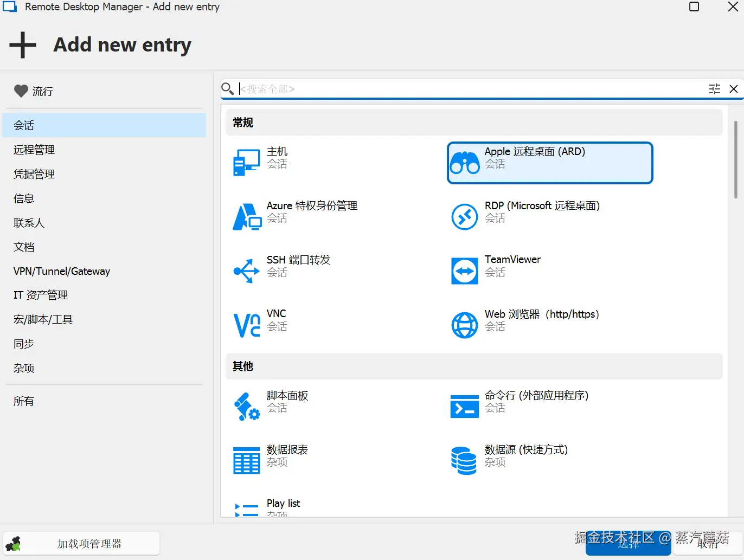Maximize the Add new entry window
The height and width of the screenshot is (560, 744).
tap(694, 7)
